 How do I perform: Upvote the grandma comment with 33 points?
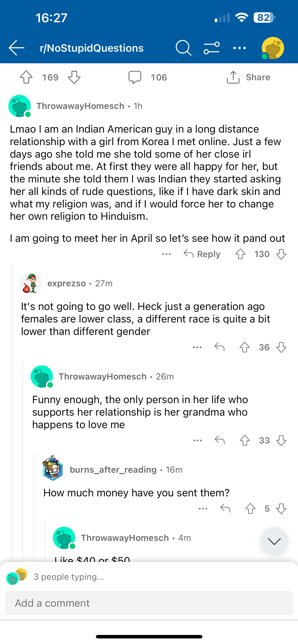click(245, 440)
